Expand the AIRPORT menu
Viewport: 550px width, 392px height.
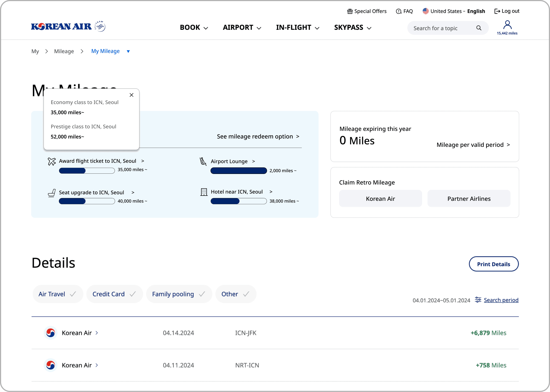(242, 27)
